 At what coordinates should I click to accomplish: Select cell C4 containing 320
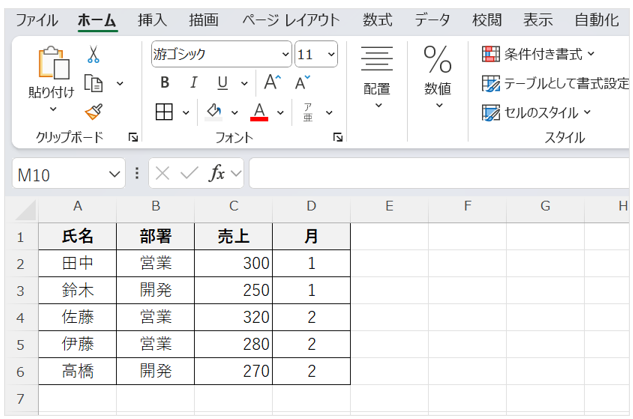click(x=232, y=317)
